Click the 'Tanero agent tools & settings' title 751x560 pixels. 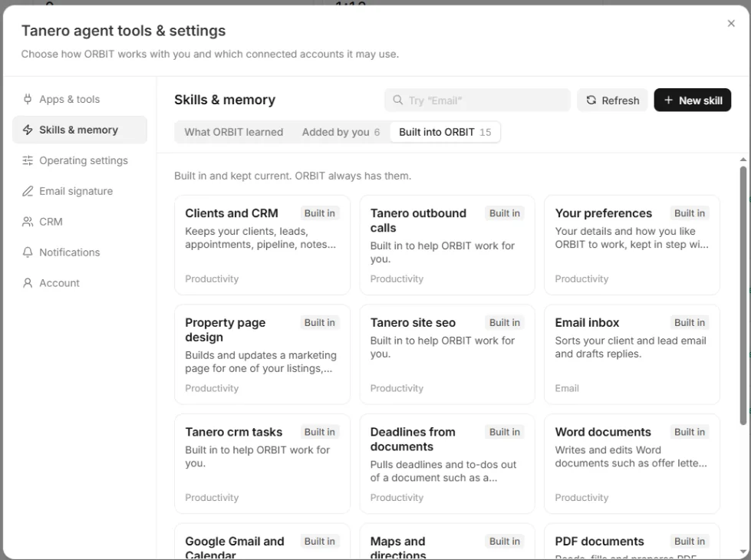pos(123,31)
